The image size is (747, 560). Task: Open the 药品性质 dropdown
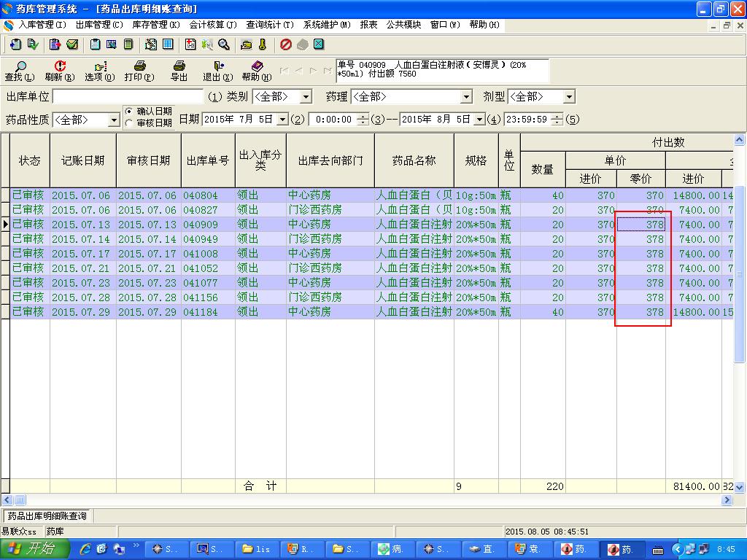tap(114, 120)
